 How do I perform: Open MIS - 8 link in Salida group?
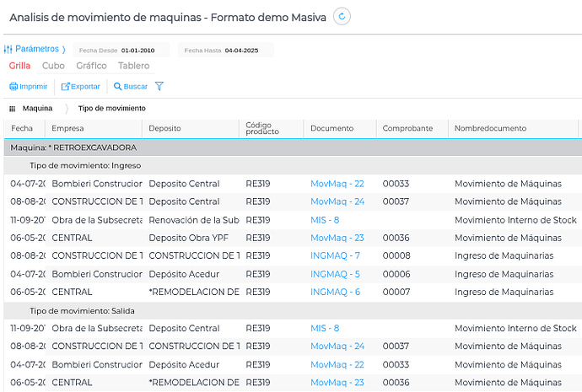325,328
